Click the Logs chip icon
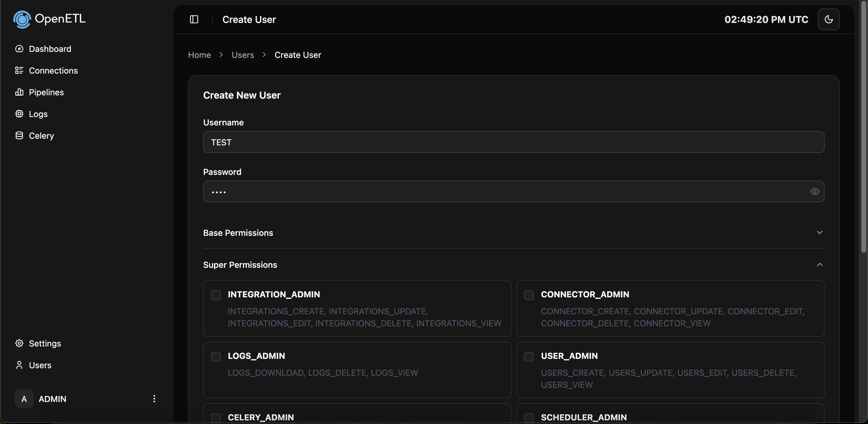This screenshot has width=868, height=424. [x=19, y=114]
